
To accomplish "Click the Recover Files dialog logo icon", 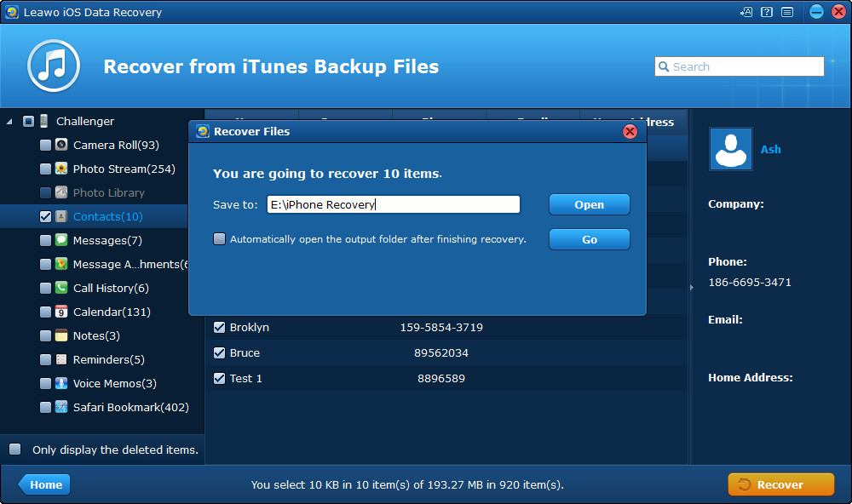I will tap(203, 131).
